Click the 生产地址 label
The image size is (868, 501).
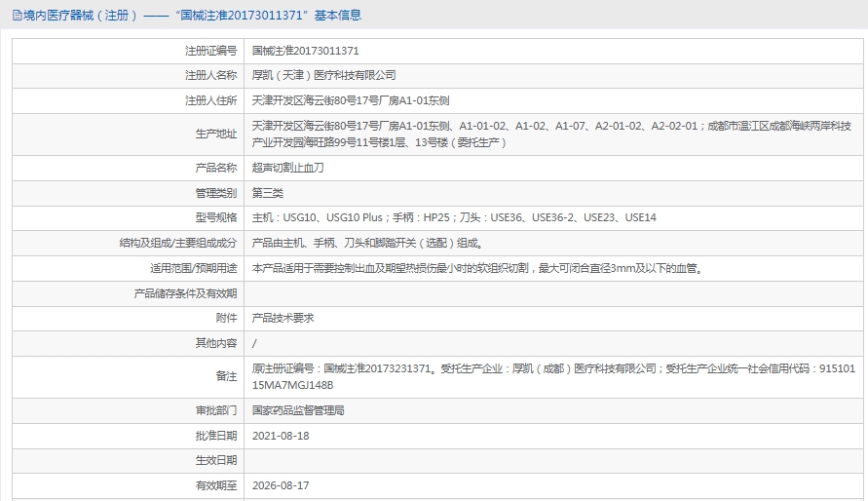[x=216, y=134]
